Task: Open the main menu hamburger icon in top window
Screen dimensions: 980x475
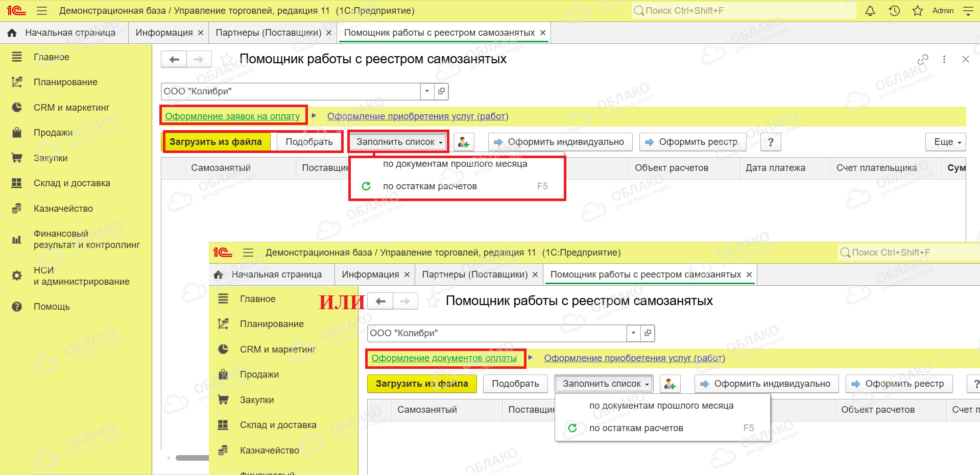Action: tap(42, 11)
